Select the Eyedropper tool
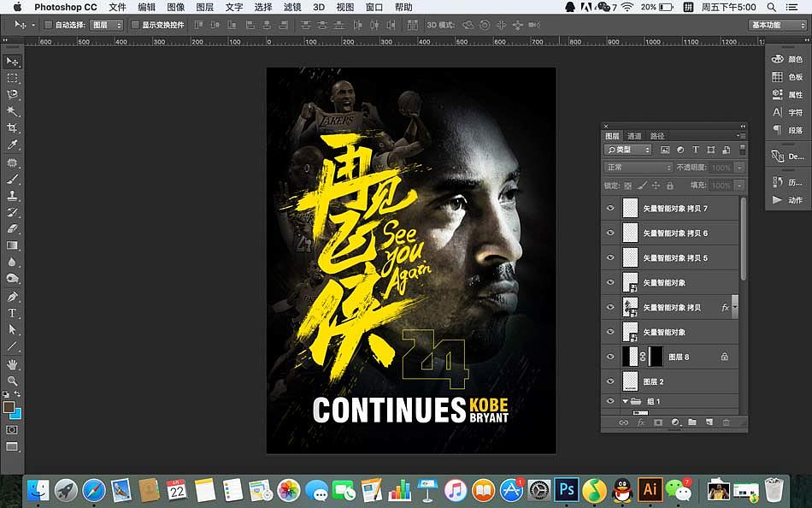The height and width of the screenshot is (508, 812). (x=13, y=145)
